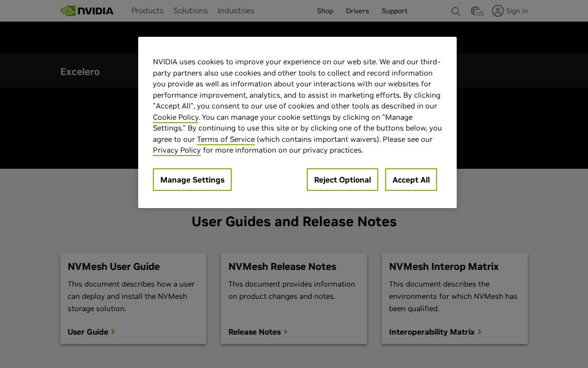Click the NVMesh Interop Matrix card title
This screenshot has height=368, width=588.
point(444,266)
